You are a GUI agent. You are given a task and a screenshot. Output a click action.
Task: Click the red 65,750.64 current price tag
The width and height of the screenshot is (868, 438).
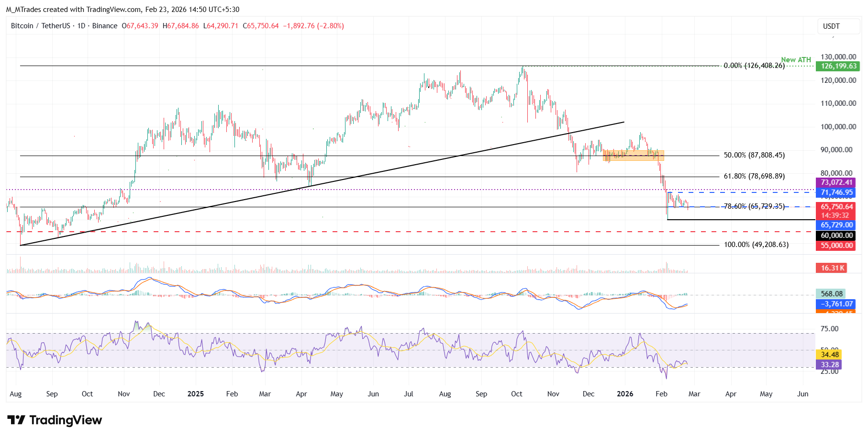836,207
